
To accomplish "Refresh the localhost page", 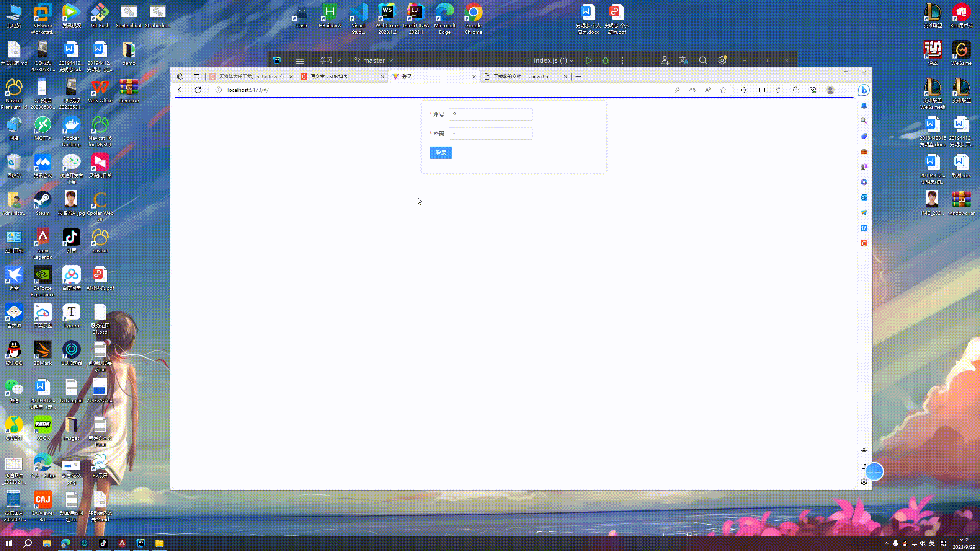I will tap(198, 90).
